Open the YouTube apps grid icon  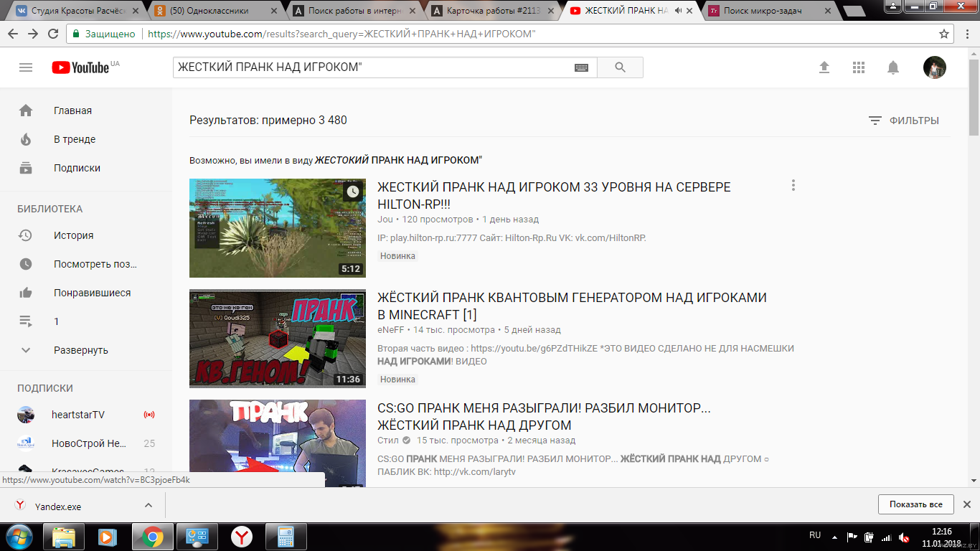(x=859, y=67)
